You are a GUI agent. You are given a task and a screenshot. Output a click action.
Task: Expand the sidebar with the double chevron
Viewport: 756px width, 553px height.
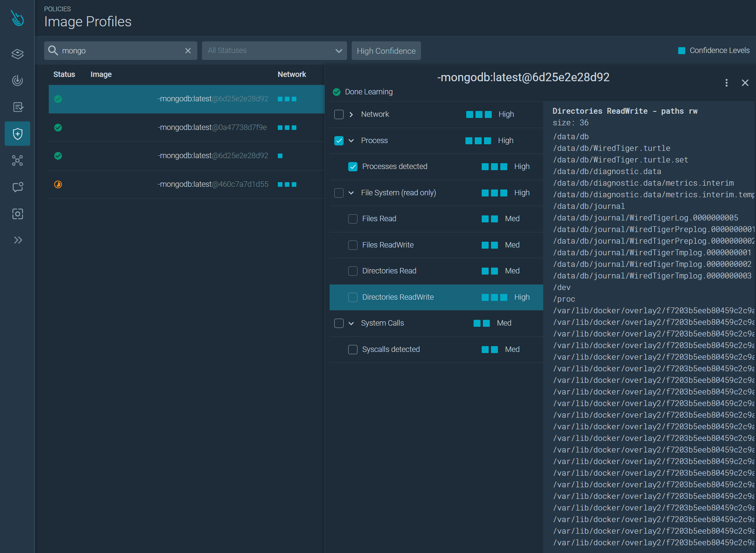(17, 240)
